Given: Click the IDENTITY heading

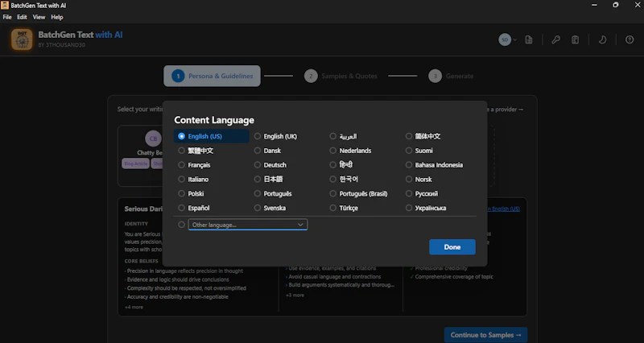Looking at the screenshot, I should 136,224.
